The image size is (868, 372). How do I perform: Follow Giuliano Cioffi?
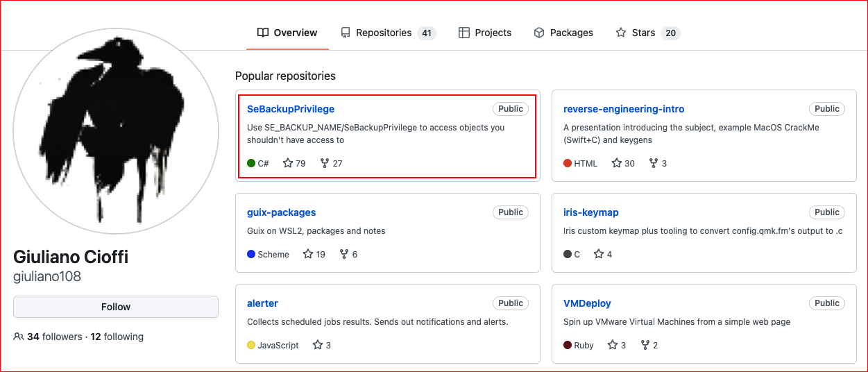pos(116,307)
